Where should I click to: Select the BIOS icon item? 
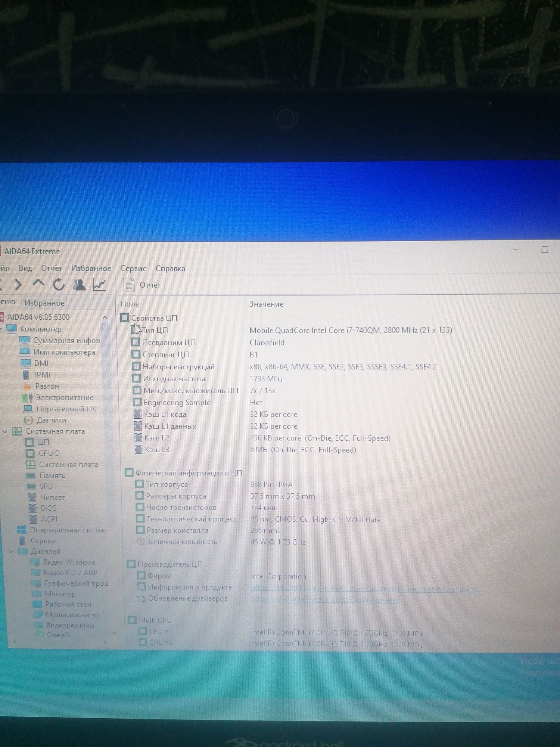33,508
